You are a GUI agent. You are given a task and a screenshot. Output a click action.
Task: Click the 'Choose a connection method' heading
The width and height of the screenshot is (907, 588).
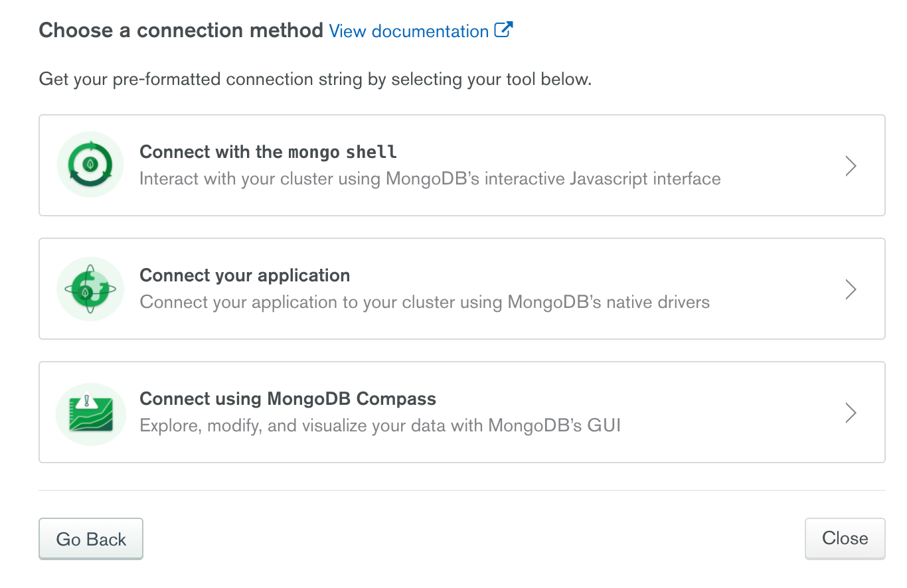181,31
